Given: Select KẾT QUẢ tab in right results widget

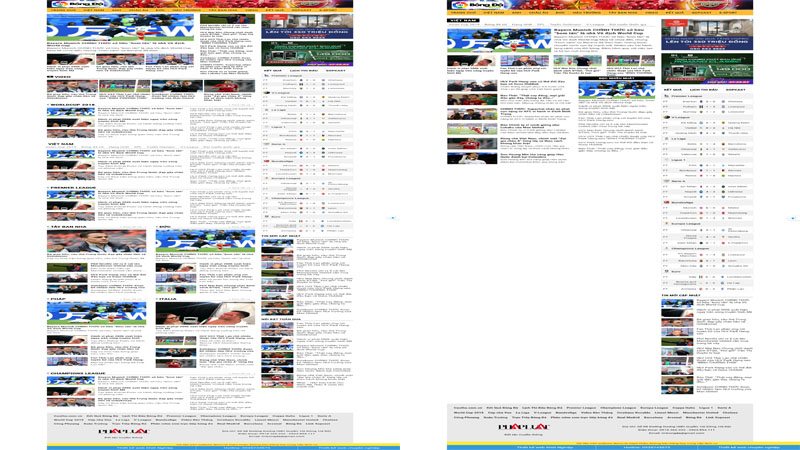Looking at the screenshot, I should pyautogui.click(x=673, y=90).
